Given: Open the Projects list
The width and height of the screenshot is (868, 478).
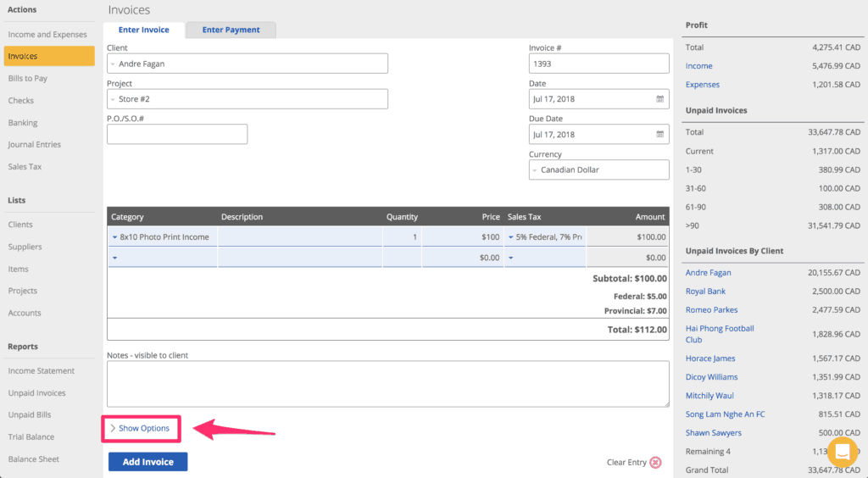Looking at the screenshot, I should [23, 291].
